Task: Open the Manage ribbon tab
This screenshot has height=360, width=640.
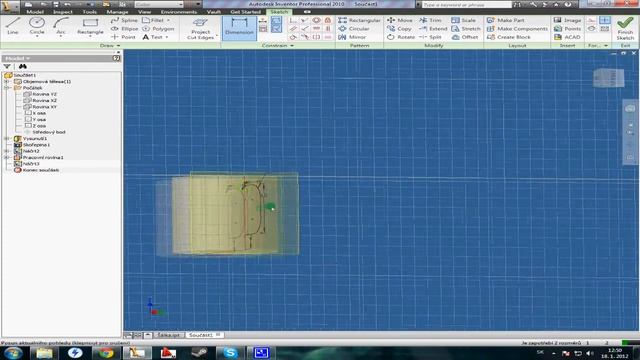Action: tap(117, 12)
